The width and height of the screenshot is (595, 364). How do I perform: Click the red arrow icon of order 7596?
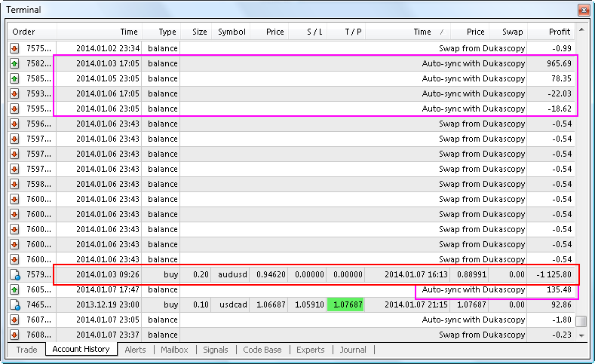[x=14, y=124]
